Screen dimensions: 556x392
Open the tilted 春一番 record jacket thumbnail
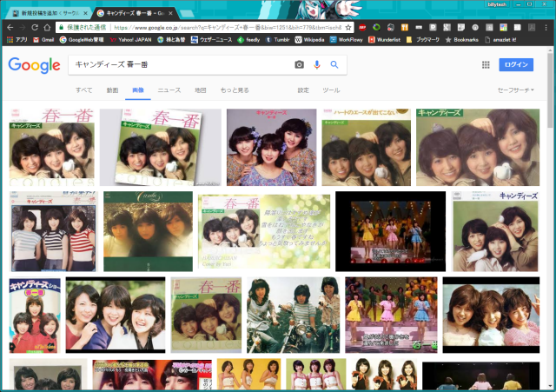coord(160,147)
